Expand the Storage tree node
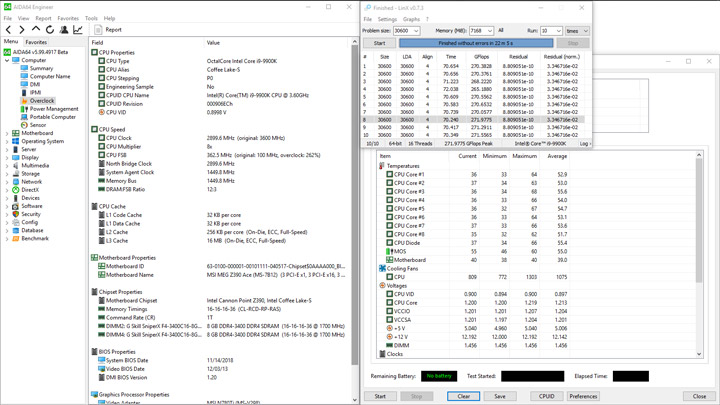 tap(7, 174)
